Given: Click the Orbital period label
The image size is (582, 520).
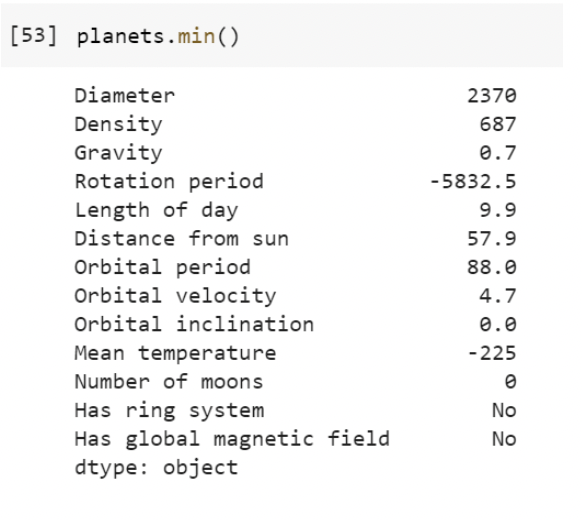Looking at the screenshot, I should (x=163, y=268).
